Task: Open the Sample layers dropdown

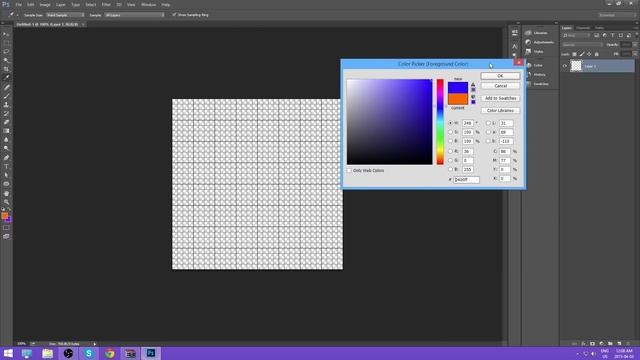Action: tap(134, 15)
